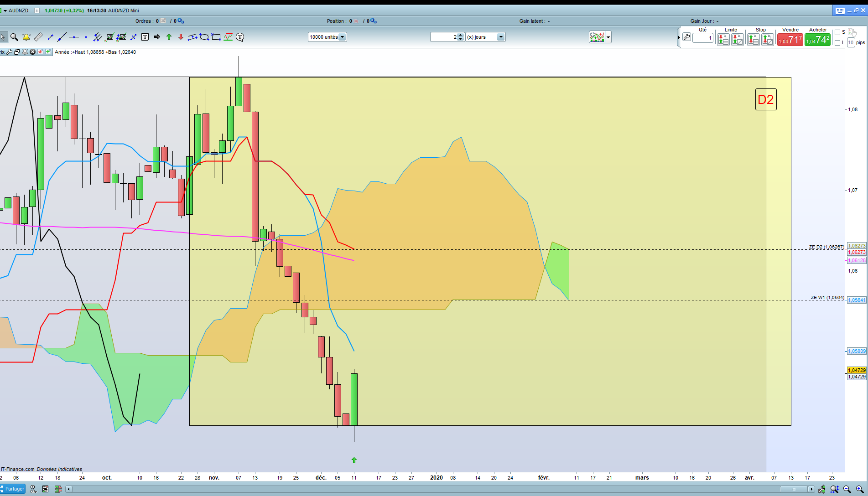The height and width of the screenshot is (496, 868).
Task: Click the horizontal chart scrollbar thumb
Action: click(794, 489)
